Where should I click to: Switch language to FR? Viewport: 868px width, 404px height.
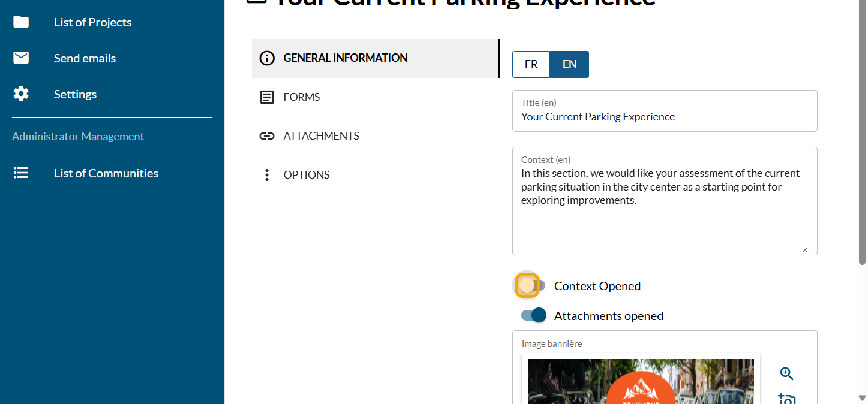point(531,64)
